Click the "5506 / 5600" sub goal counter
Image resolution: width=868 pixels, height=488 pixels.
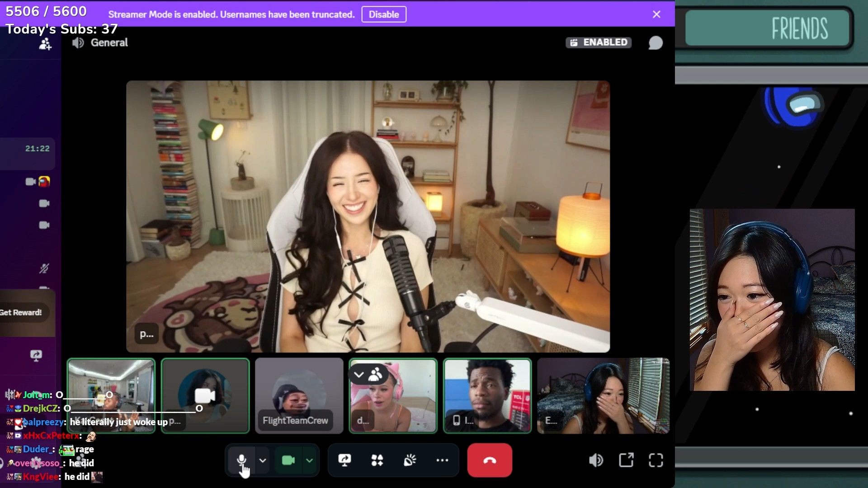pyautogui.click(x=46, y=11)
